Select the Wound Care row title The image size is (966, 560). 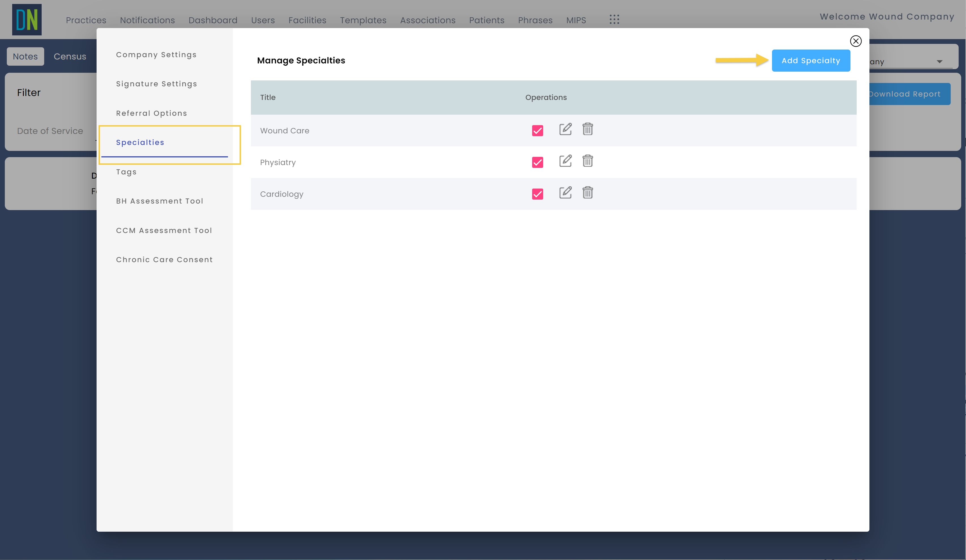[x=284, y=131]
